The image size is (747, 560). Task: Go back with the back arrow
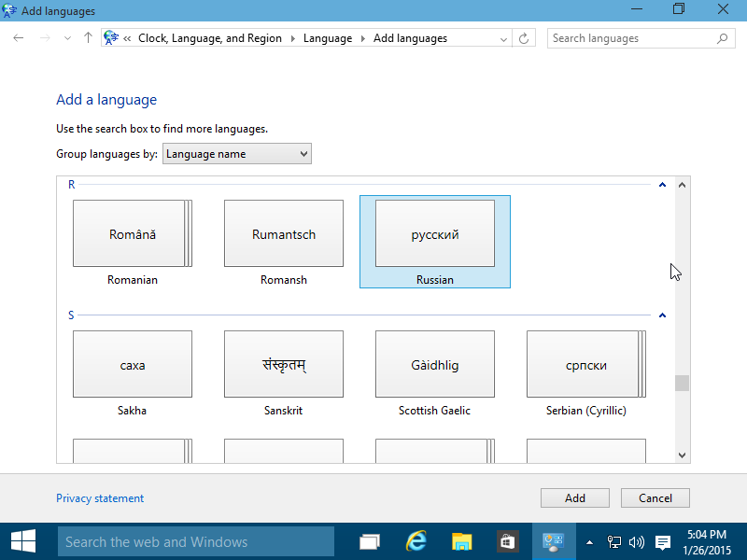click(18, 38)
